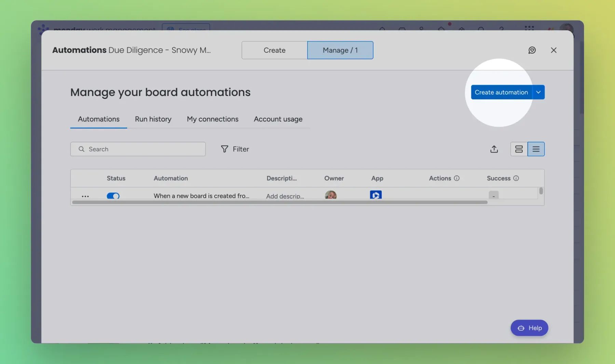Click the Actions column info icon
Image resolution: width=615 pixels, height=364 pixels.
pyautogui.click(x=457, y=178)
